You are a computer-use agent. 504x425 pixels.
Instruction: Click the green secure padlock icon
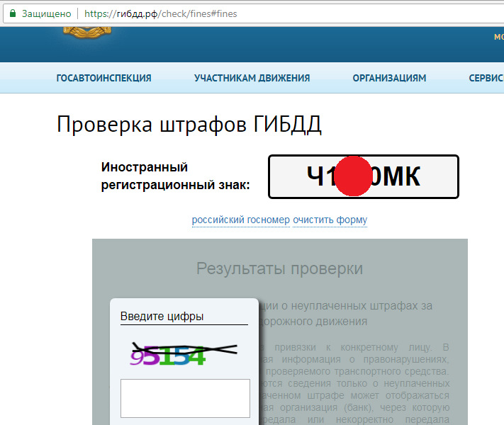(13, 13)
